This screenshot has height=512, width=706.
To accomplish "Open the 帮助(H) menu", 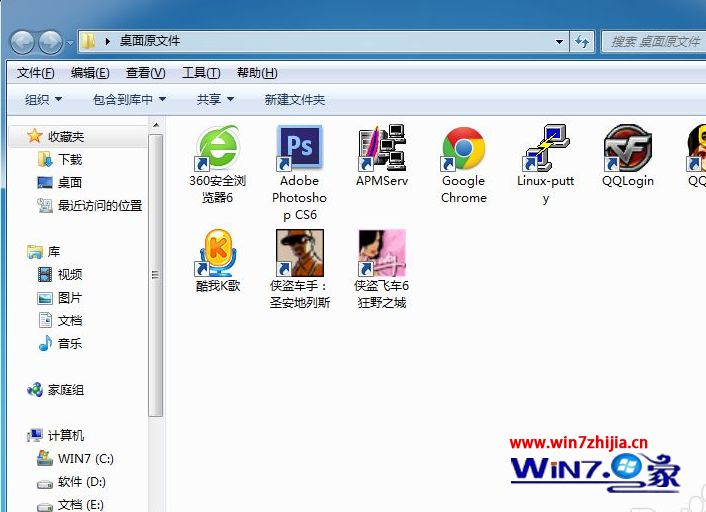I will tap(257, 72).
